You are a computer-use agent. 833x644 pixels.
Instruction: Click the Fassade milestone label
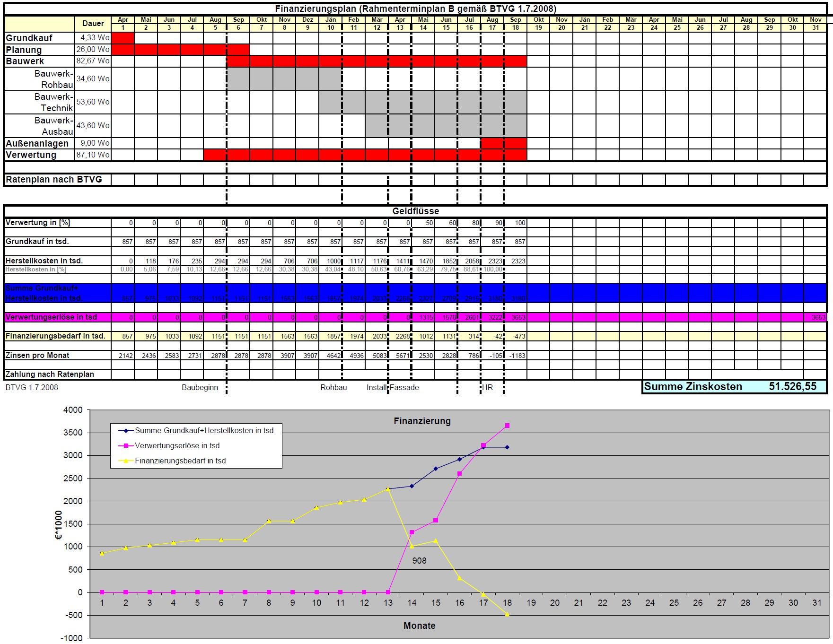(404, 388)
